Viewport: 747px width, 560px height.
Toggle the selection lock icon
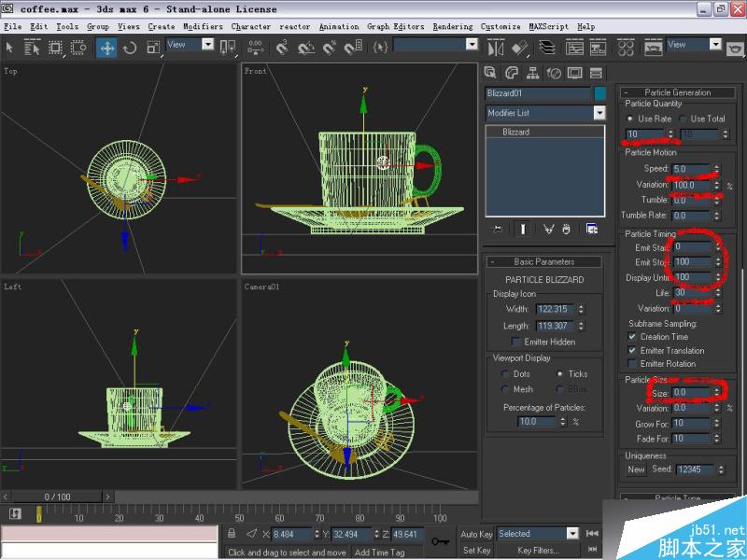coord(233,534)
